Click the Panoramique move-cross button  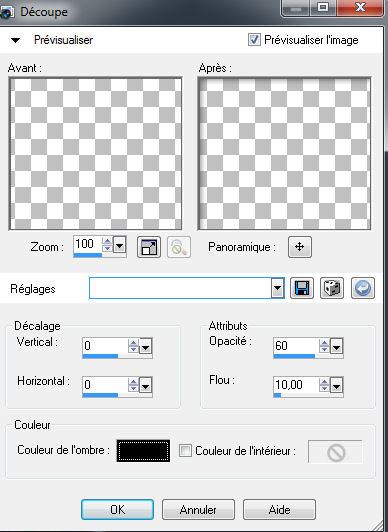point(299,247)
